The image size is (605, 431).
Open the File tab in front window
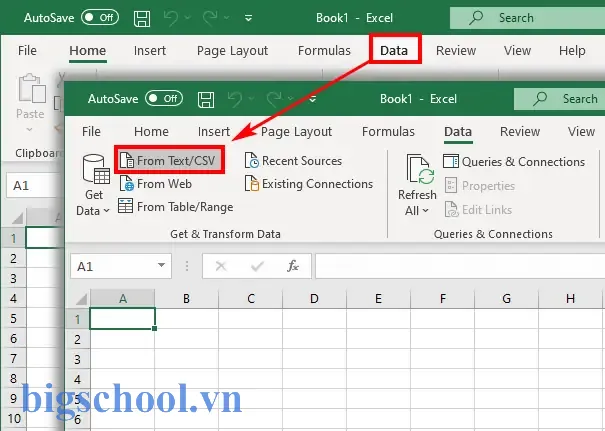point(91,132)
